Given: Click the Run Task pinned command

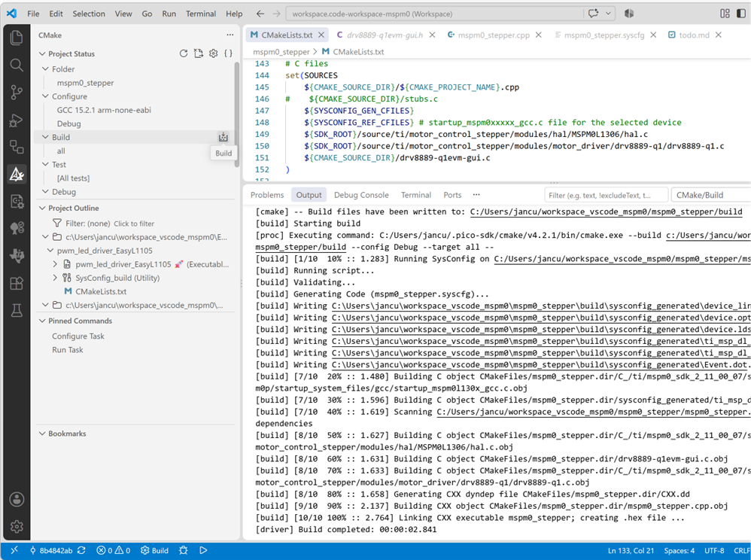Looking at the screenshot, I should pyautogui.click(x=68, y=350).
